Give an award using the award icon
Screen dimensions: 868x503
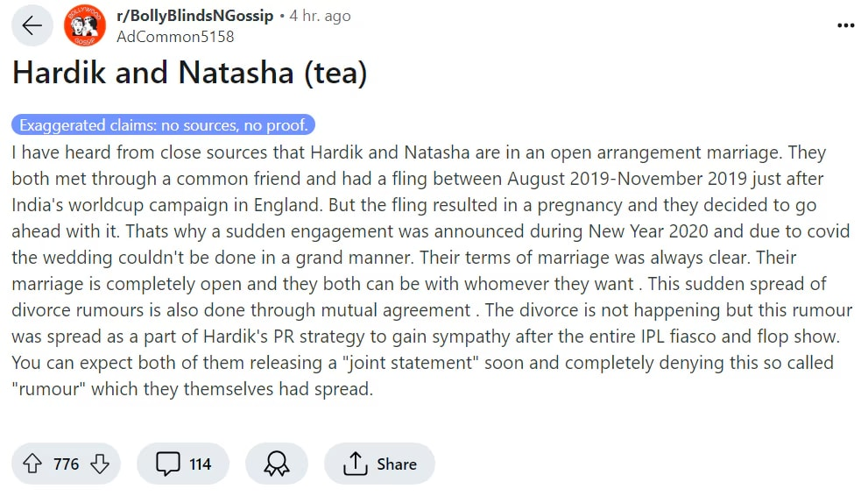click(x=277, y=464)
